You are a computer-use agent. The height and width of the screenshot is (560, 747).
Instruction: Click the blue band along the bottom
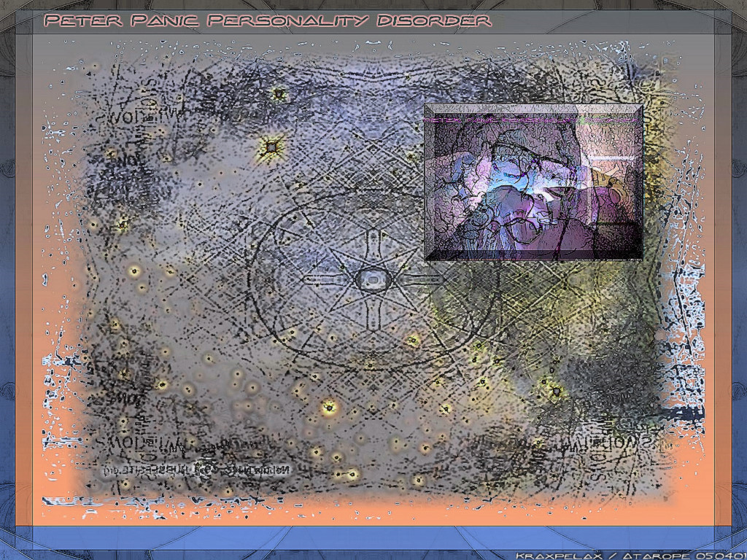point(372,537)
